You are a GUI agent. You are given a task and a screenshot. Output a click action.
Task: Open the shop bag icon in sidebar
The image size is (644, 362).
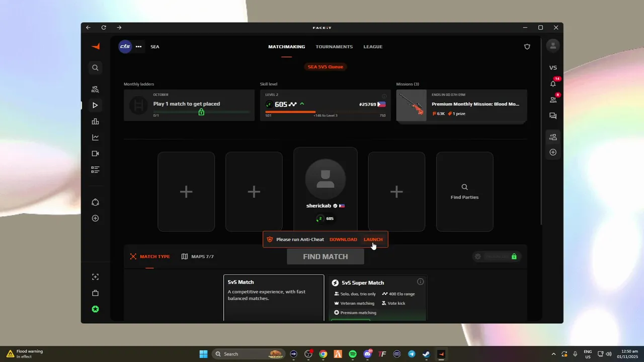[95, 293]
